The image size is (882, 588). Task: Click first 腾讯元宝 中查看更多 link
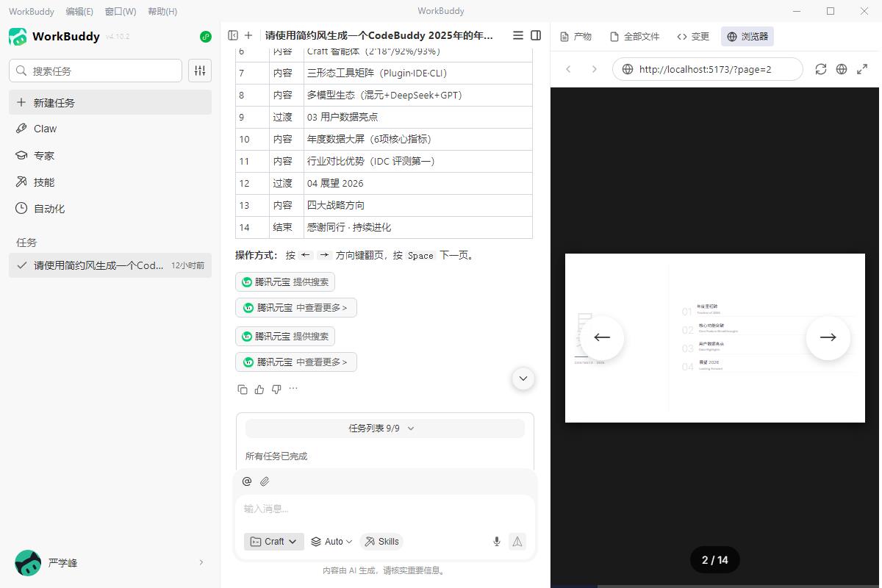click(296, 308)
